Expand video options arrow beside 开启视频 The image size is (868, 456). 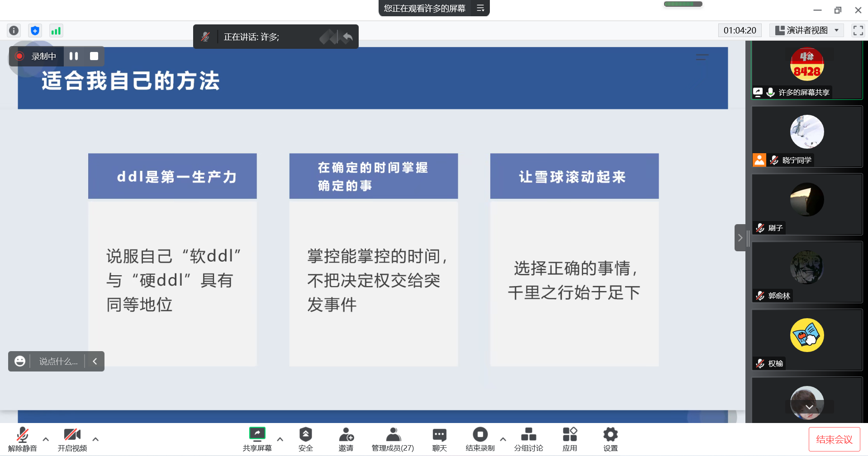(x=95, y=439)
